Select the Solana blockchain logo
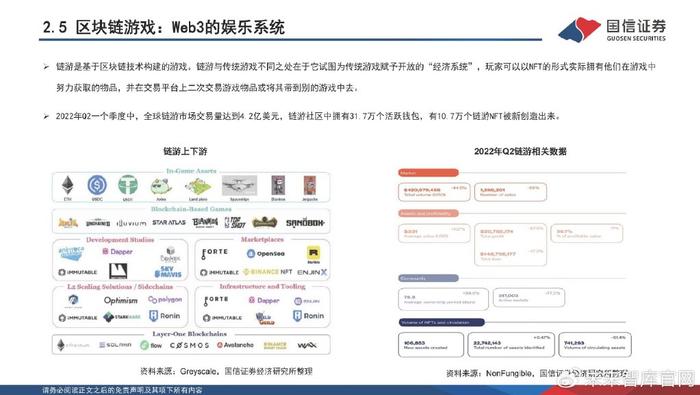 (115, 345)
